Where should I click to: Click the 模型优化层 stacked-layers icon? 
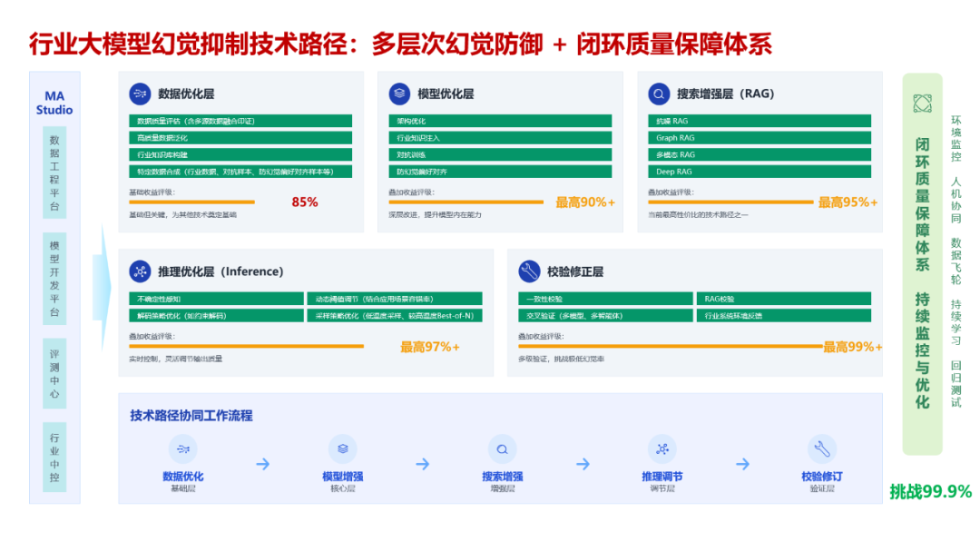tap(399, 94)
